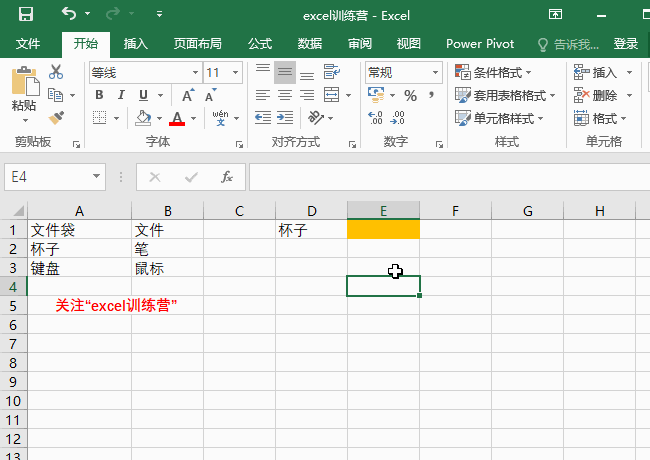Switch to the 插入 ribbon tab

coord(135,44)
